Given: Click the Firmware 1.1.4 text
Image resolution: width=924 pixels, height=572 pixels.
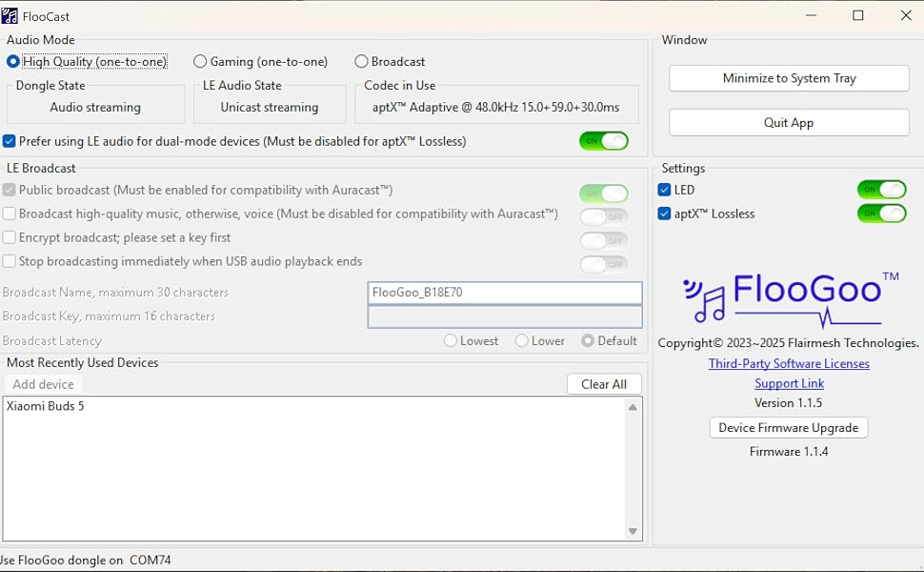Looking at the screenshot, I should [789, 452].
